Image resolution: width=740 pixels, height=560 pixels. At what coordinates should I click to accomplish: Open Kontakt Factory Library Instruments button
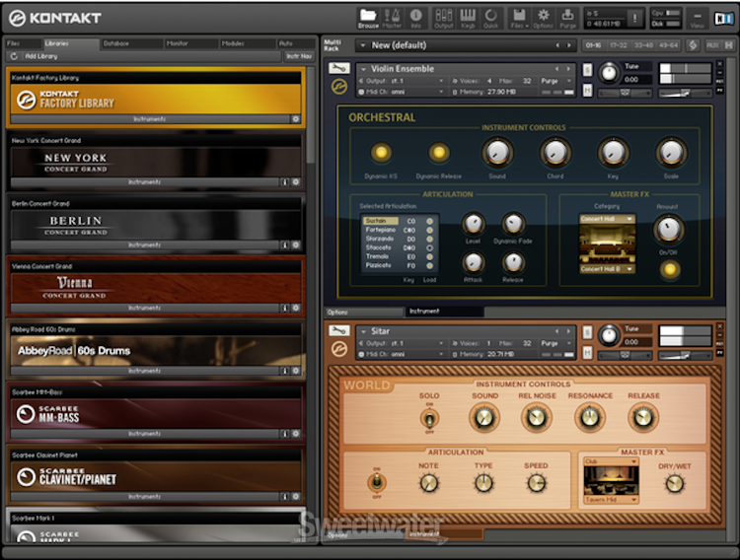pyautogui.click(x=150, y=119)
